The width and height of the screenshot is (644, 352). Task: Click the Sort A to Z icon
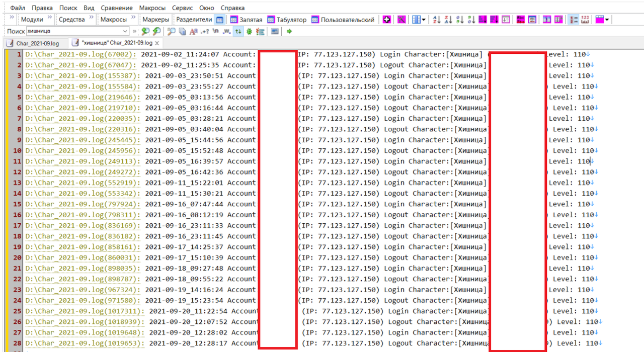436,20
